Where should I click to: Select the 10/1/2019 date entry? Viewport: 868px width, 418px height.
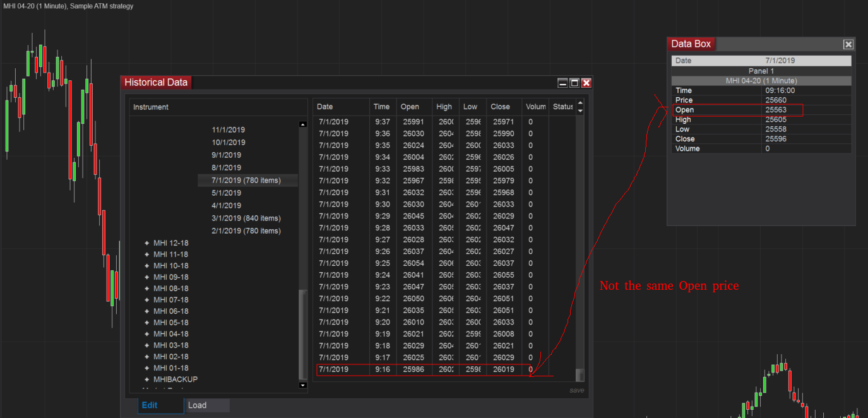(x=229, y=142)
